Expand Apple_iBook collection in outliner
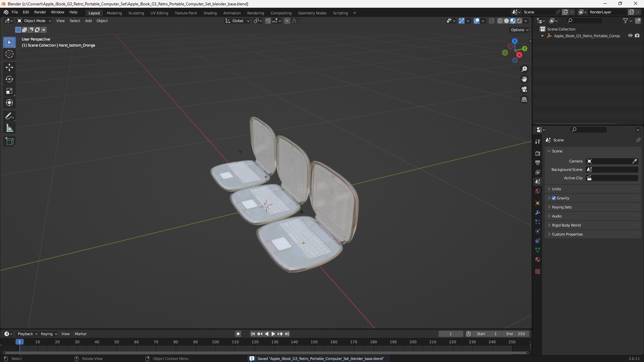 pos(543,36)
